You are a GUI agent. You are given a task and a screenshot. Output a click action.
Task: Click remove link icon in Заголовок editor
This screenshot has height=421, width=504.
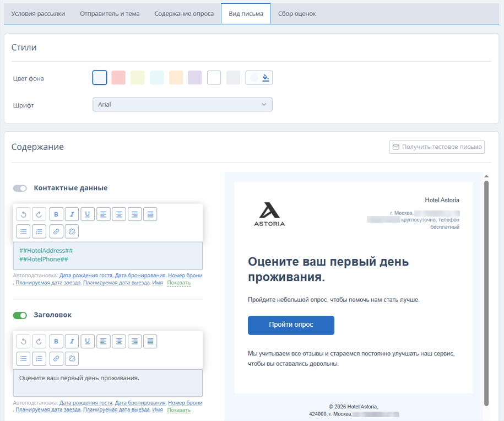click(72, 359)
